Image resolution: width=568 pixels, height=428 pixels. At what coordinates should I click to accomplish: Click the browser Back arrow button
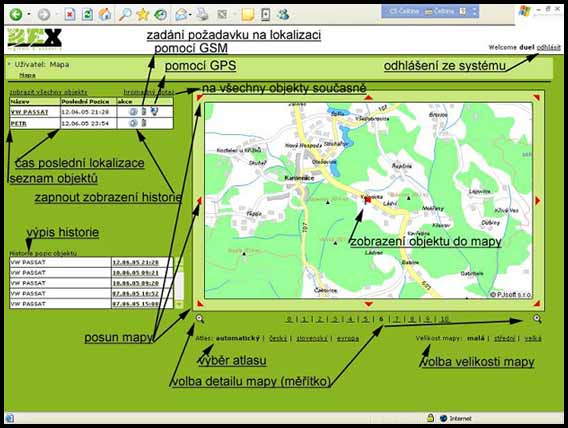click(x=16, y=14)
